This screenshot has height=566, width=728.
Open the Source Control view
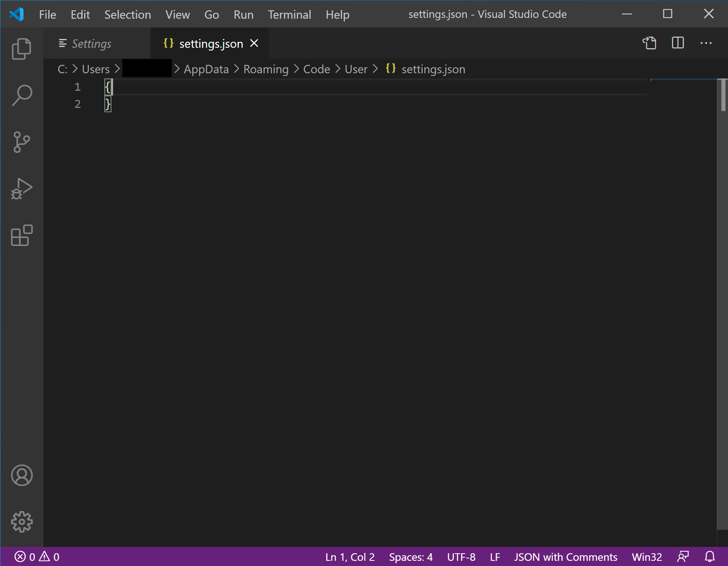pyautogui.click(x=21, y=142)
